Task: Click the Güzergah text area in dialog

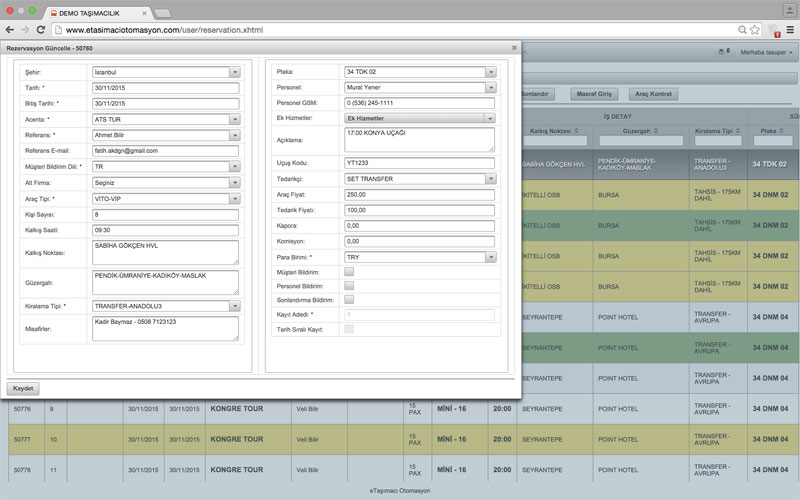Action: click(x=165, y=283)
